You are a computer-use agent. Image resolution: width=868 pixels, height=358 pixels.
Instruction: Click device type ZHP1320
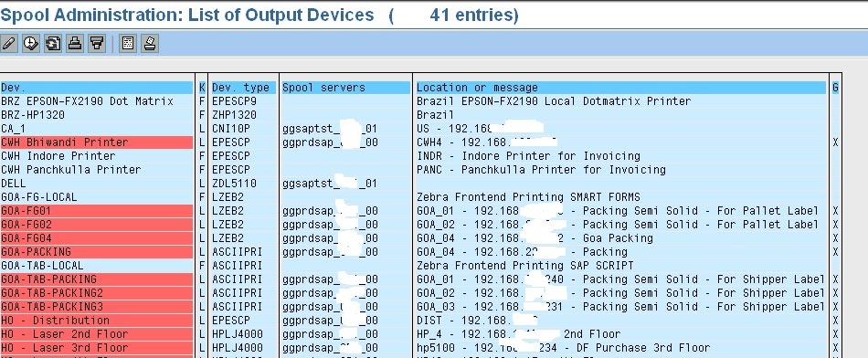235,115
